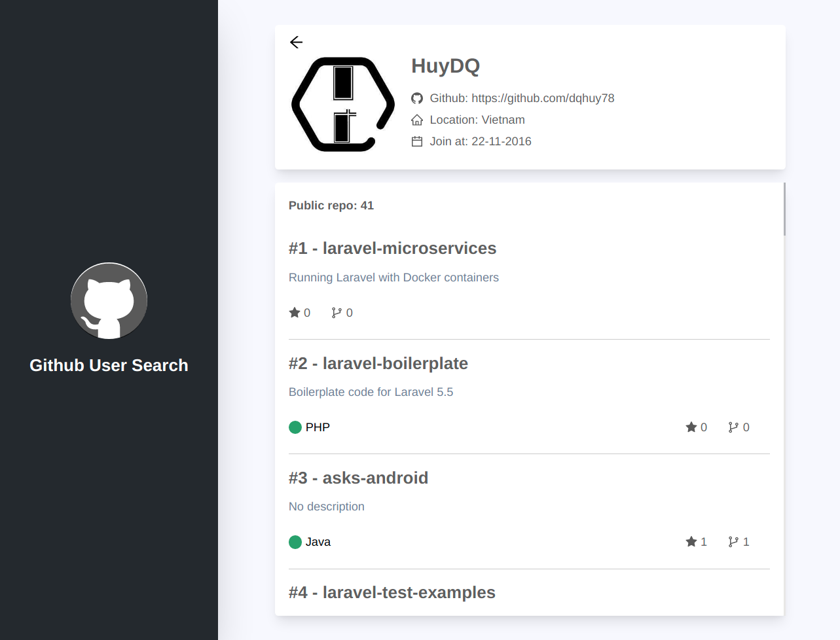Click the Github User Search title
This screenshot has width=840, height=640.
pos(109,365)
